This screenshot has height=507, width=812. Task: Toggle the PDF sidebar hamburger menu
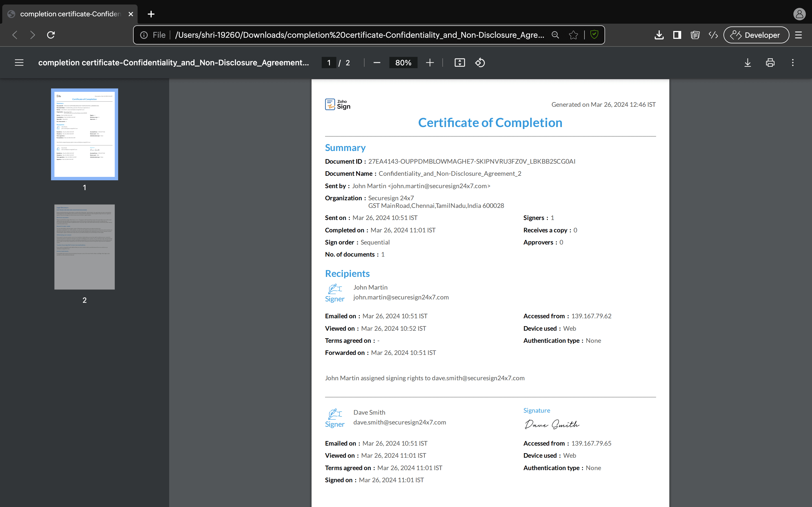pos(19,63)
